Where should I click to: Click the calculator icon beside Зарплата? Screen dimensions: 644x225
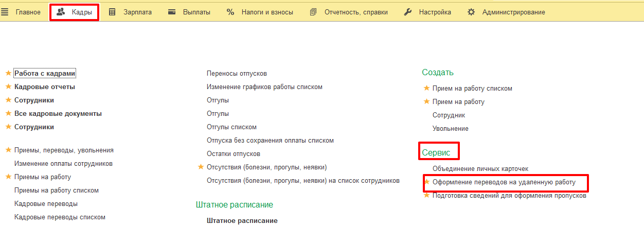112,12
